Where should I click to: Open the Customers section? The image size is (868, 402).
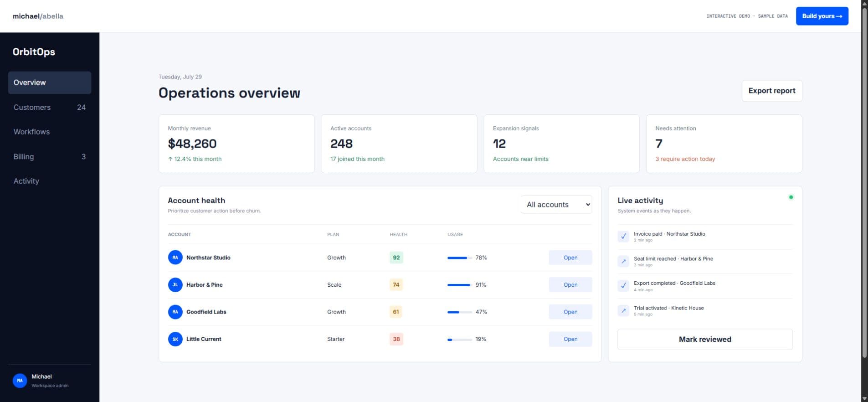[x=50, y=107]
